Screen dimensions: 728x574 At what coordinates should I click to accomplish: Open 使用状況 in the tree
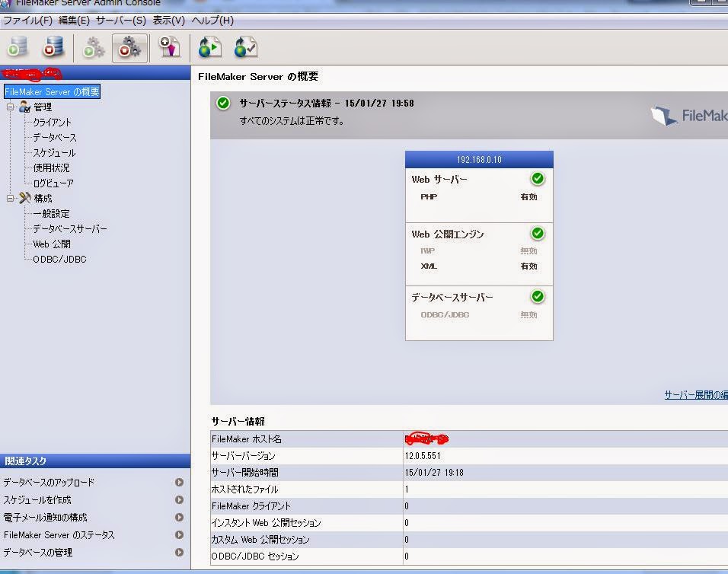click(x=51, y=168)
